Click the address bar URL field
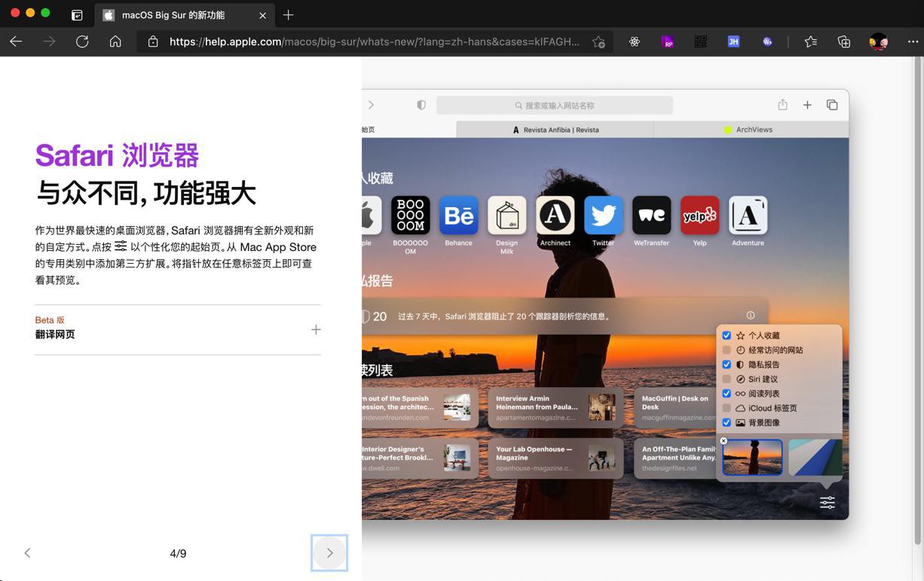The height and width of the screenshot is (581, 924). (375, 42)
